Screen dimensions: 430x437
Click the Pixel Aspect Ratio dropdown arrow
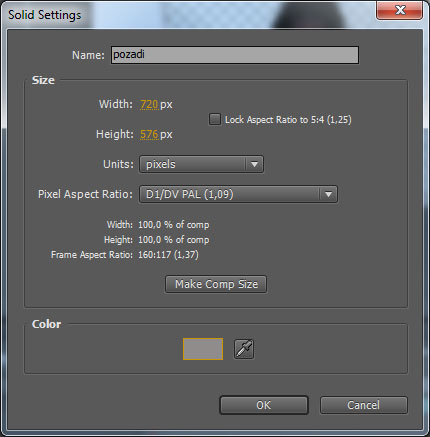[x=328, y=194]
